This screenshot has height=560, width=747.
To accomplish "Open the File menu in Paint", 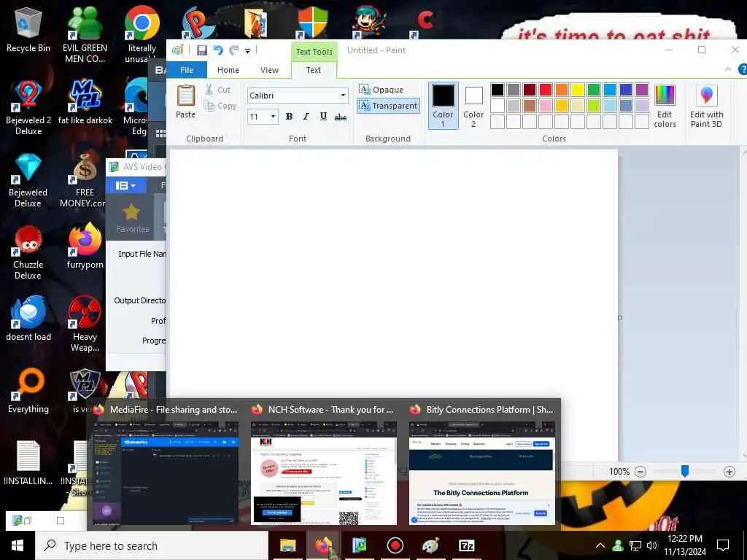I will pos(187,70).
